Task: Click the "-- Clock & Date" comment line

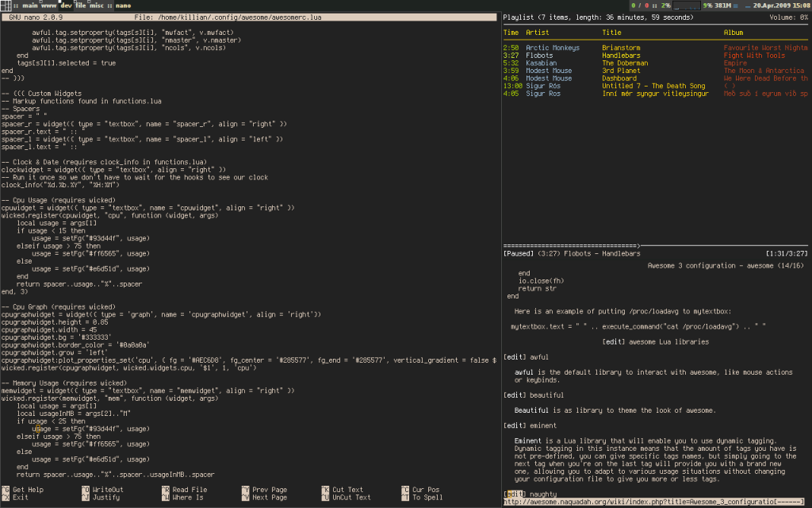Action: 104,162
